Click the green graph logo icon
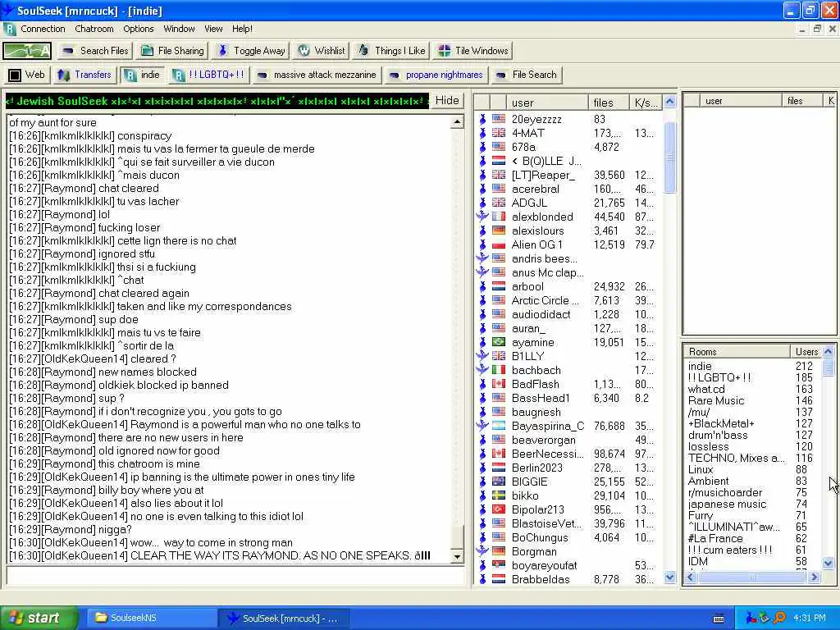Screen dimensions: 840x630 [x=27, y=51]
